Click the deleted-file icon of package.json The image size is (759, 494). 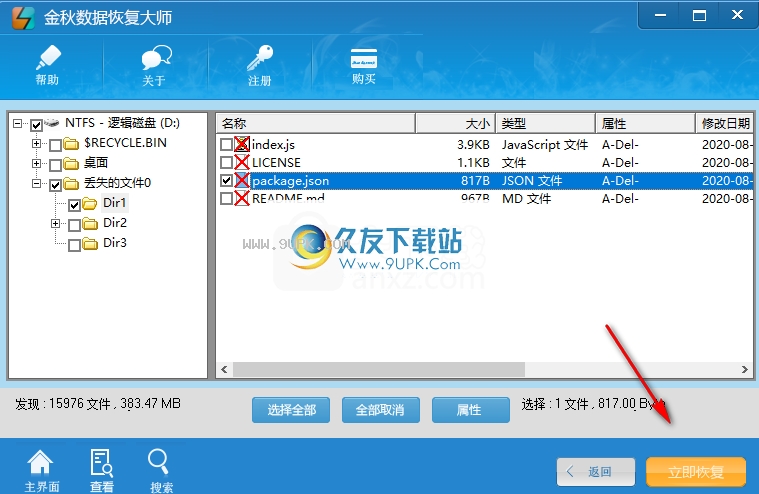[x=242, y=180]
